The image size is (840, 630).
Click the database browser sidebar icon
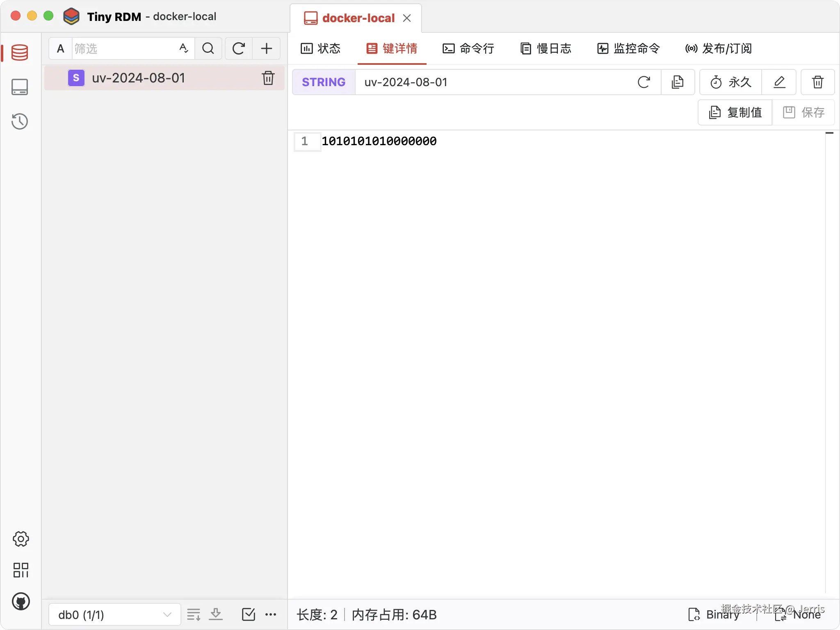click(x=20, y=52)
